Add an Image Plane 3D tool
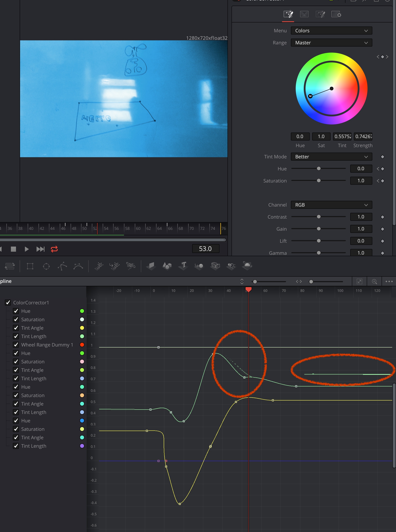Viewport: 396px width, 532px height. coord(151,266)
